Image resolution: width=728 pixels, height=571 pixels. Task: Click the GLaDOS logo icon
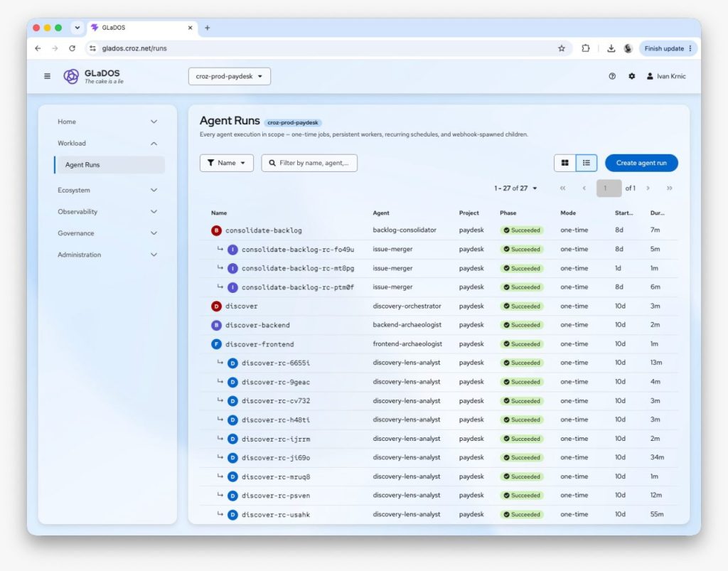pyautogui.click(x=71, y=76)
